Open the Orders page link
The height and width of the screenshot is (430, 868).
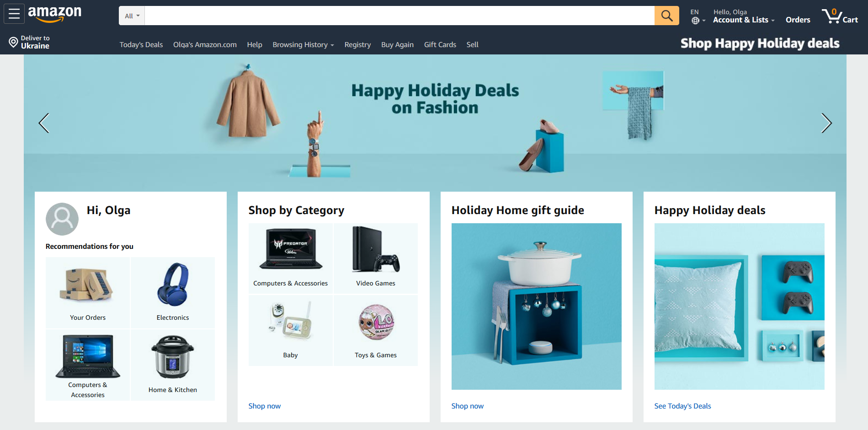798,20
